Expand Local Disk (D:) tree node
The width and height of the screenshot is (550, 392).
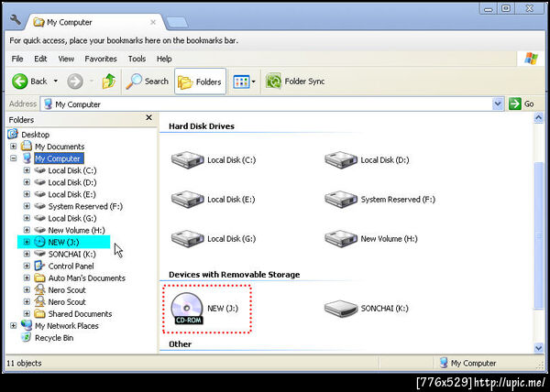click(27, 182)
